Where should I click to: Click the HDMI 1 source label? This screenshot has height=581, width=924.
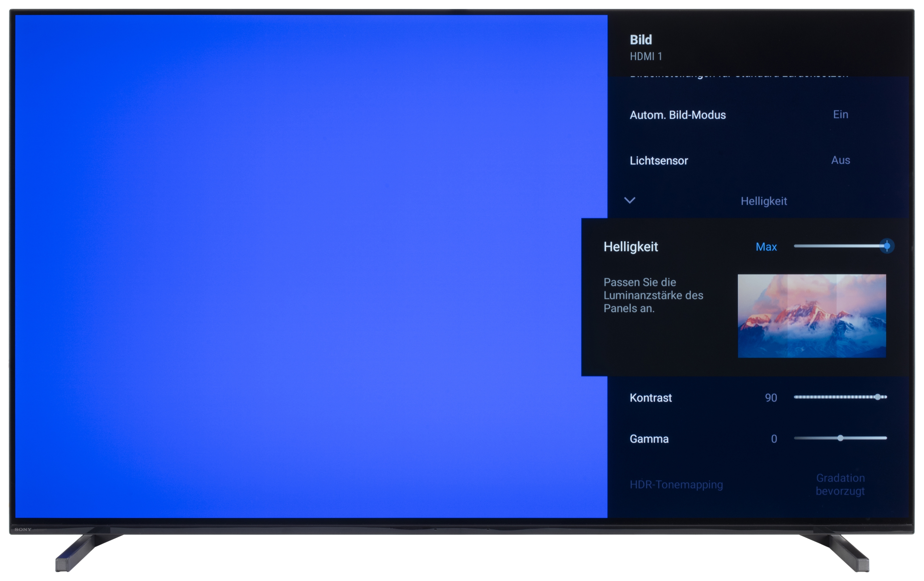tap(646, 56)
